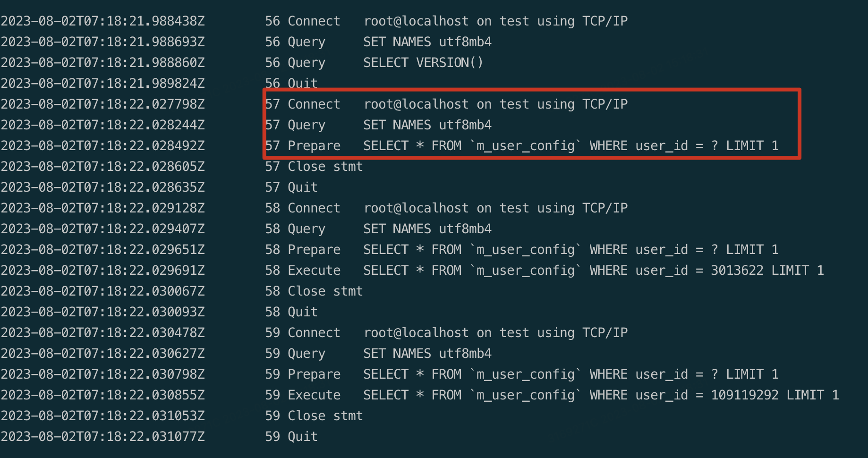Click the user_id value 3013622
The height and width of the screenshot is (458, 868).
[737, 271]
